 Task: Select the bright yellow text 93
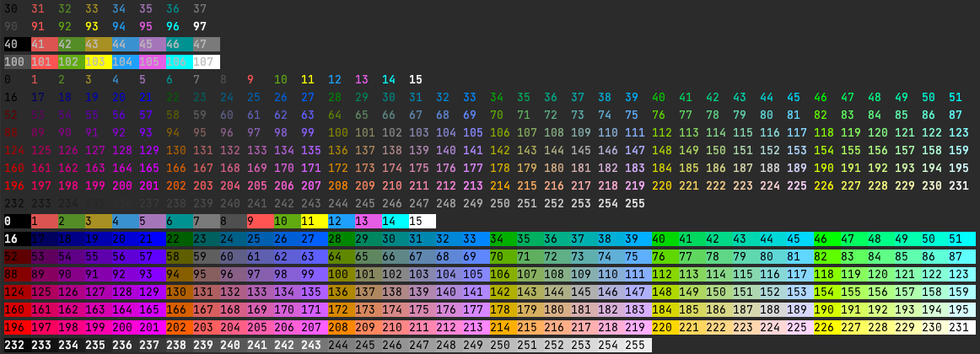point(92,27)
